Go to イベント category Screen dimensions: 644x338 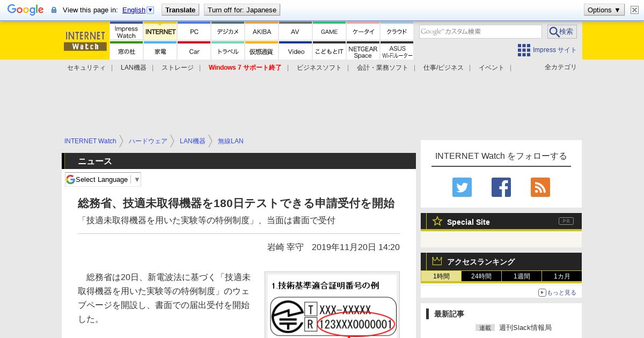tap(491, 68)
